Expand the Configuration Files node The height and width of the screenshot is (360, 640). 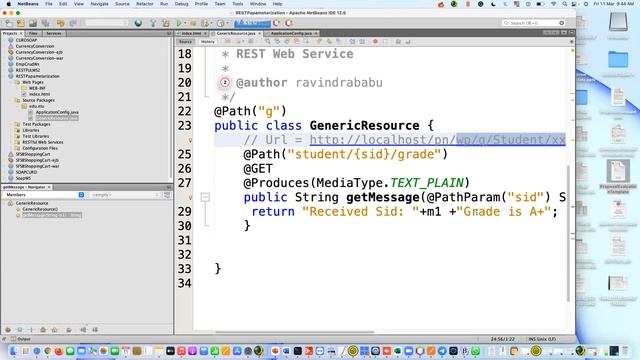point(12,148)
